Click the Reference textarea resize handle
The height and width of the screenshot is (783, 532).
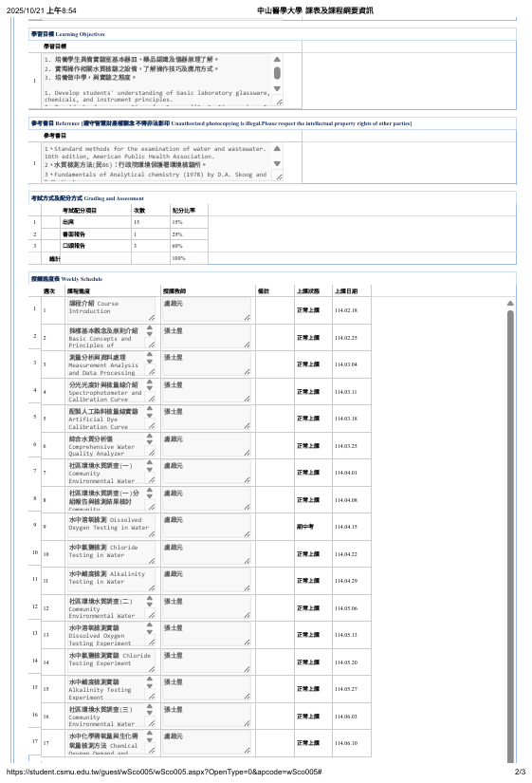pos(279,177)
